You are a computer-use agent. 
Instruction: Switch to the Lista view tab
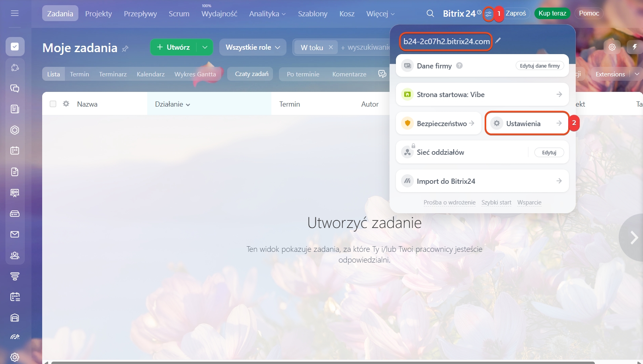tap(53, 74)
